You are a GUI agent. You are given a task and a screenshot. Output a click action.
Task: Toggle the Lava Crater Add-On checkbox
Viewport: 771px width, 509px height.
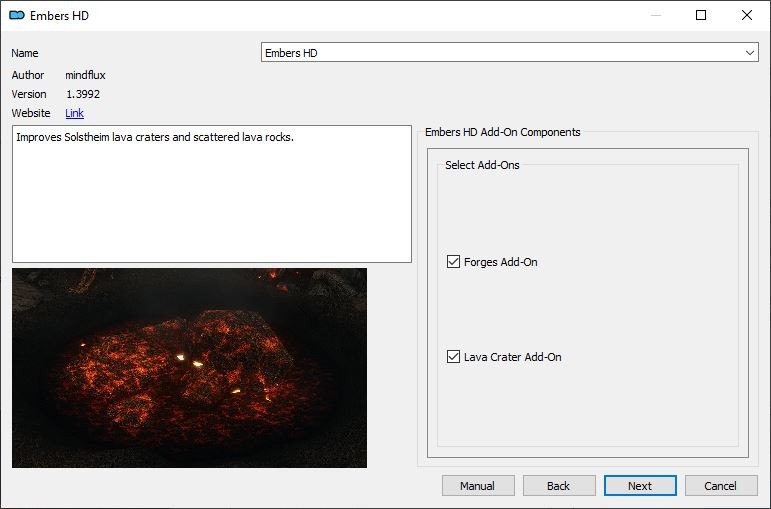453,357
